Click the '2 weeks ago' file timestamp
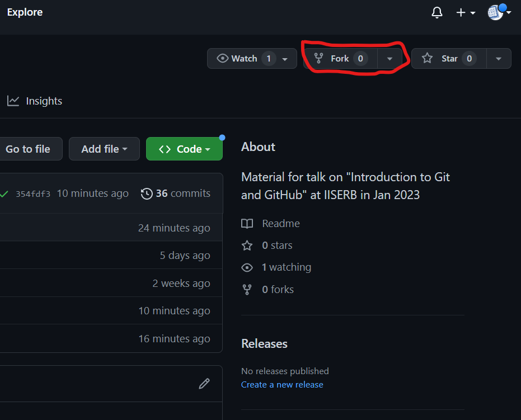521x420 pixels. pyautogui.click(x=181, y=283)
